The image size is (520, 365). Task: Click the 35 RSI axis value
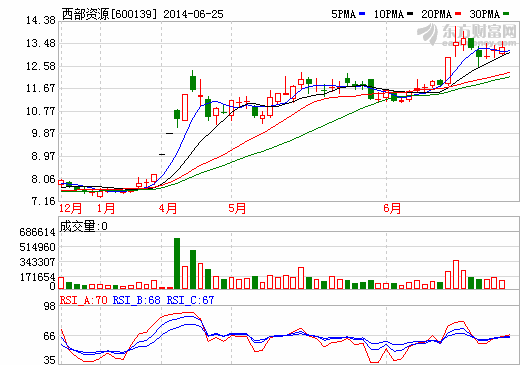pyautogui.click(x=50, y=360)
